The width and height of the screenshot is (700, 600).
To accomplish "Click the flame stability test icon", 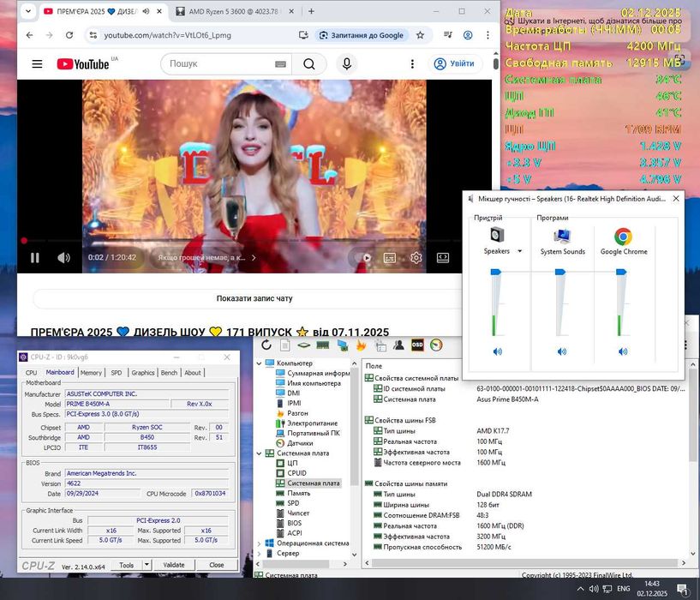I will pos(361,345).
